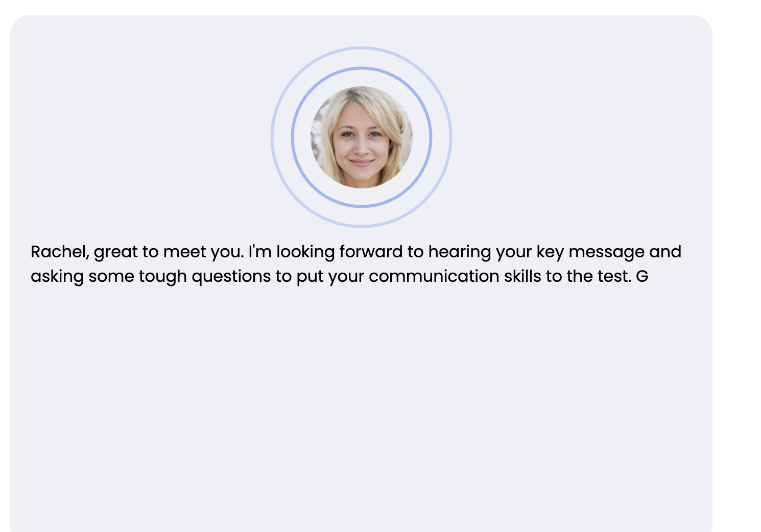Click the white margin right of the card
This screenshot has width=761, height=532.
click(x=736, y=265)
